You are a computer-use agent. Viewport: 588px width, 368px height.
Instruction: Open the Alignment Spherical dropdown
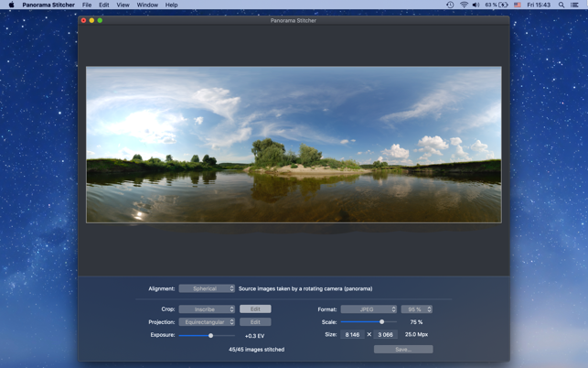pos(207,288)
